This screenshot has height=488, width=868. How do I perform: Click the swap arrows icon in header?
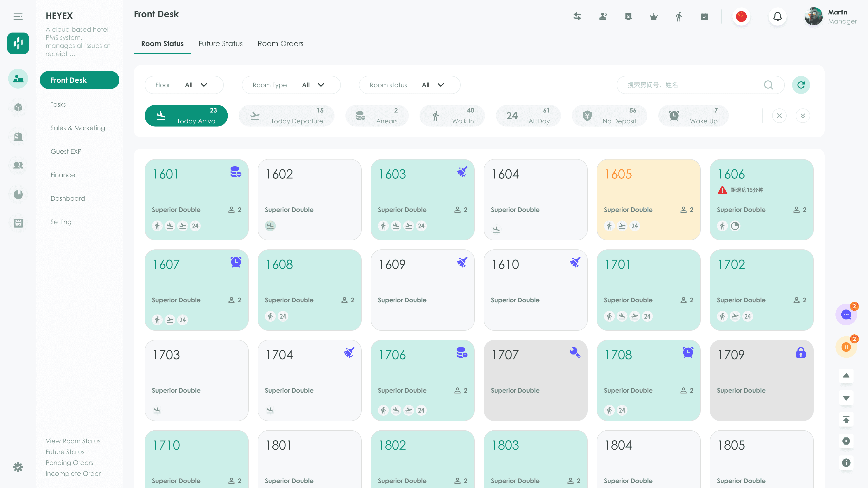[577, 16]
